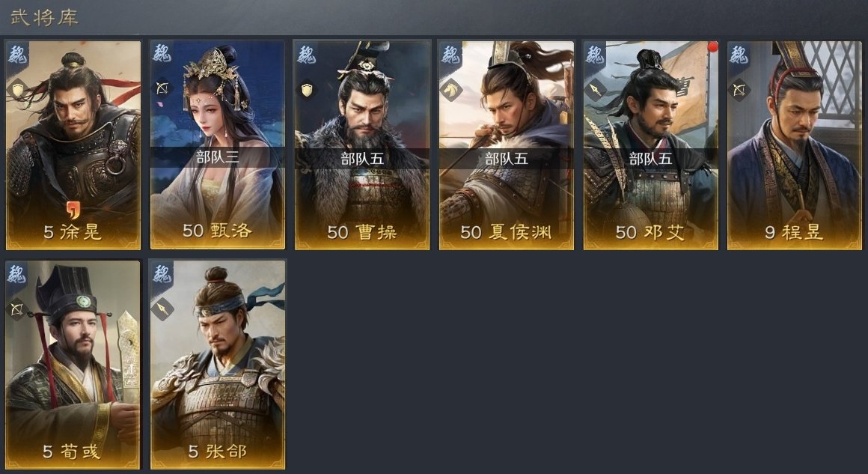The image size is (868, 474).
Task: Click the shield icon on 曹操's card
Action: coord(307,90)
